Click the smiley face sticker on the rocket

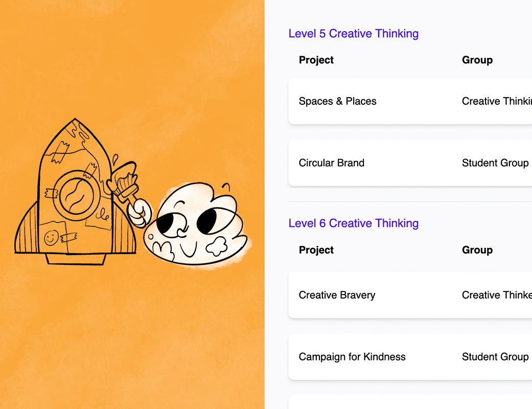(50, 237)
